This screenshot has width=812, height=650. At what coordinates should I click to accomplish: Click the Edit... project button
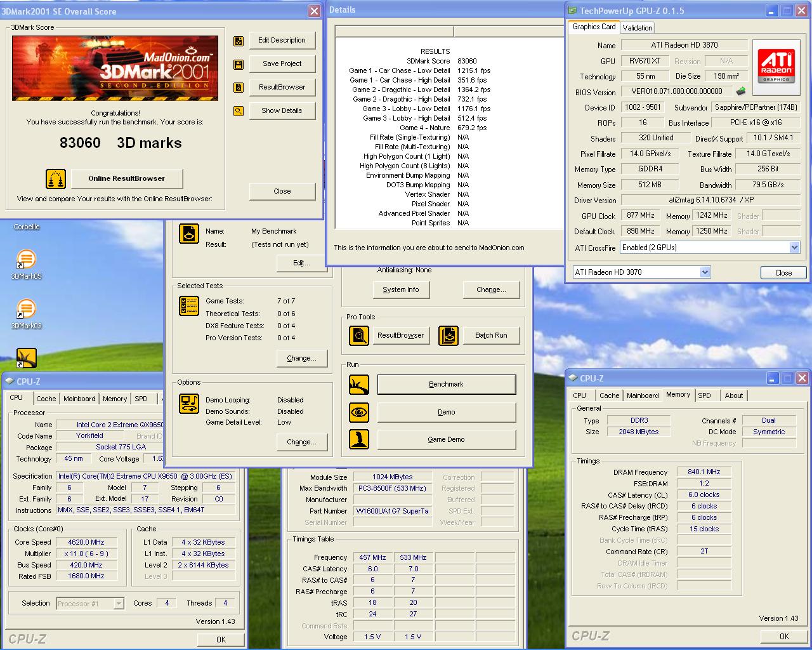coord(302,263)
